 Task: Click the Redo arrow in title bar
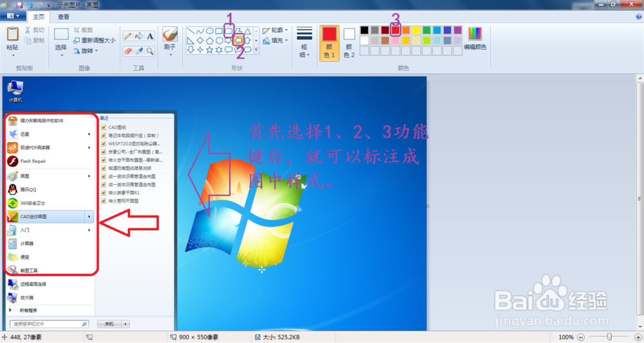(40, 5)
